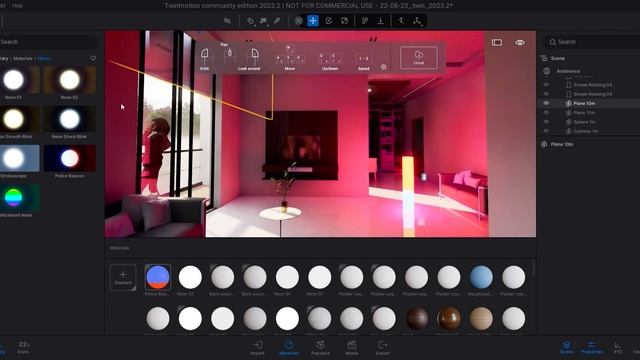Click the Ambience globe icon
This screenshot has height=360, width=640.
tap(547, 71)
